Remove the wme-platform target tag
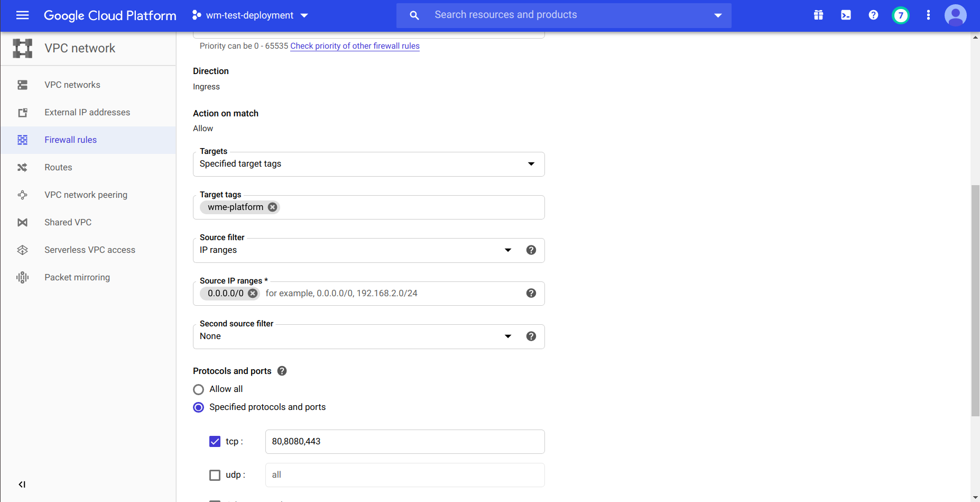 [272, 207]
